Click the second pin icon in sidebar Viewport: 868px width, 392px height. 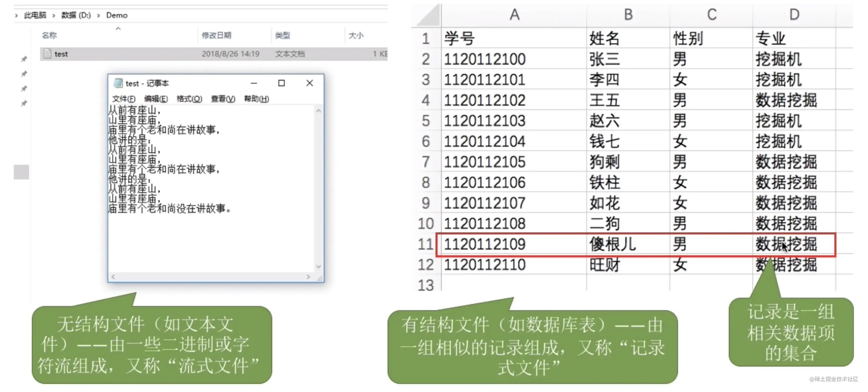(24, 74)
